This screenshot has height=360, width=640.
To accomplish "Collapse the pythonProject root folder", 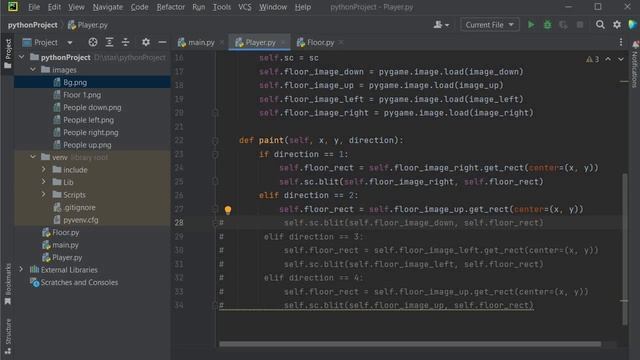I will point(22,57).
